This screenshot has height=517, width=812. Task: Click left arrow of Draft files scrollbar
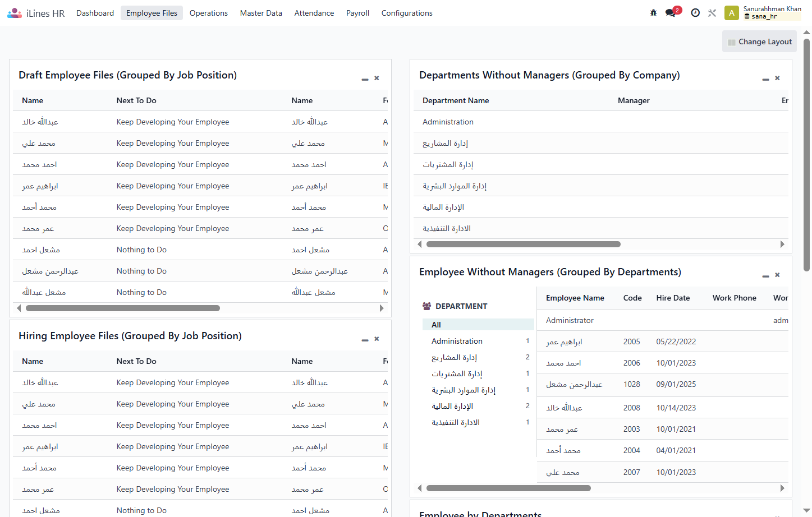click(19, 308)
